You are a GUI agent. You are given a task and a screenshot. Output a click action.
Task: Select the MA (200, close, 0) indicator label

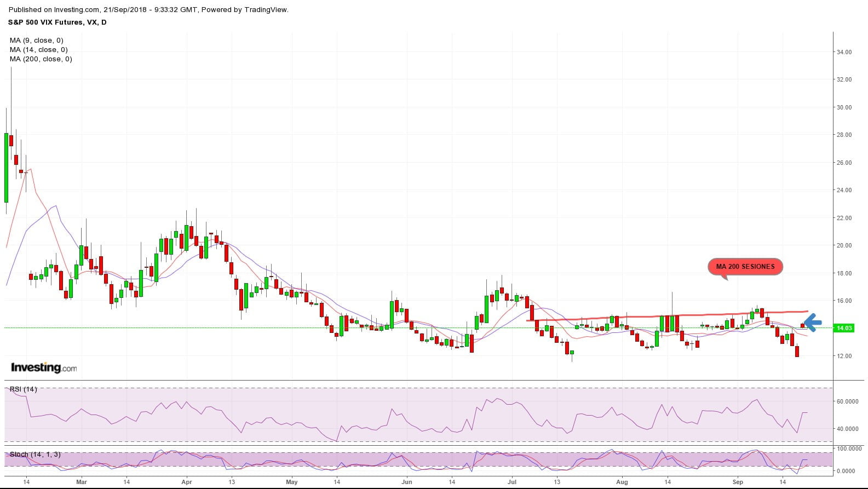tap(41, 59)
